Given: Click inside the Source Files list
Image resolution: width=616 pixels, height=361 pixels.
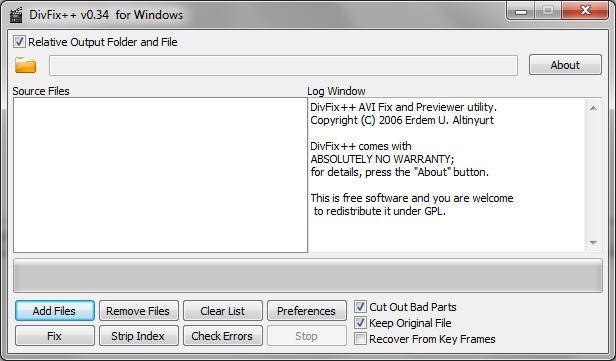Looking at the screenshot, I should click(x=160, y=175).
